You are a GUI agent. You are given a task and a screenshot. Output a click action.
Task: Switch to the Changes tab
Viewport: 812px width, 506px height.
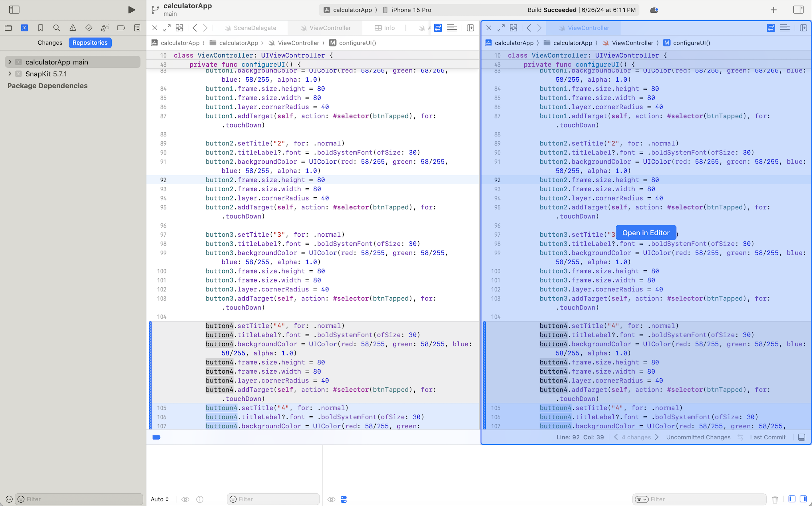[x=50, y=42]
